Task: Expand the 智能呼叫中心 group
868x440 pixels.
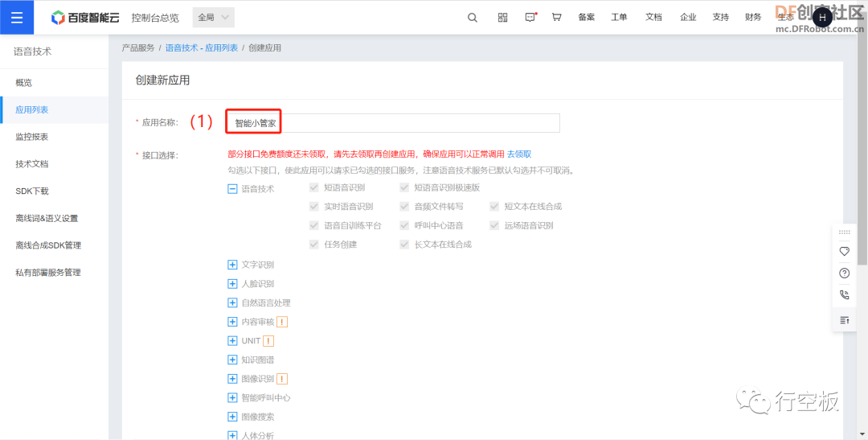Action: click(x=232, y=398)
